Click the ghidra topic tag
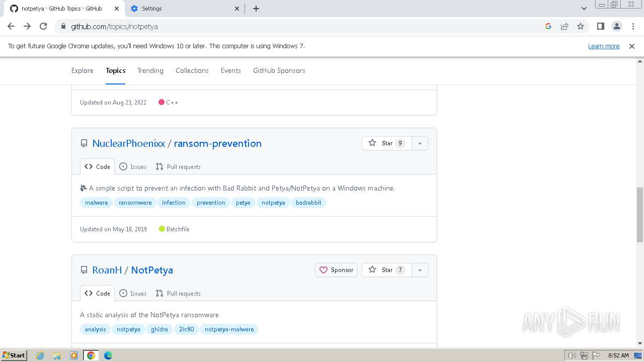Viewport: 644px width, 362px height. [159, 329]
